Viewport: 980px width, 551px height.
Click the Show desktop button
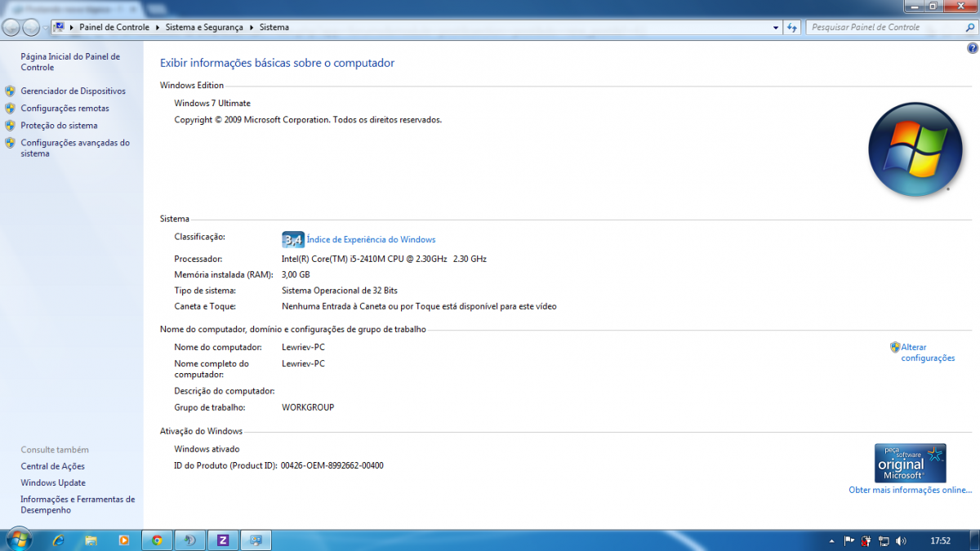(973, 540)
